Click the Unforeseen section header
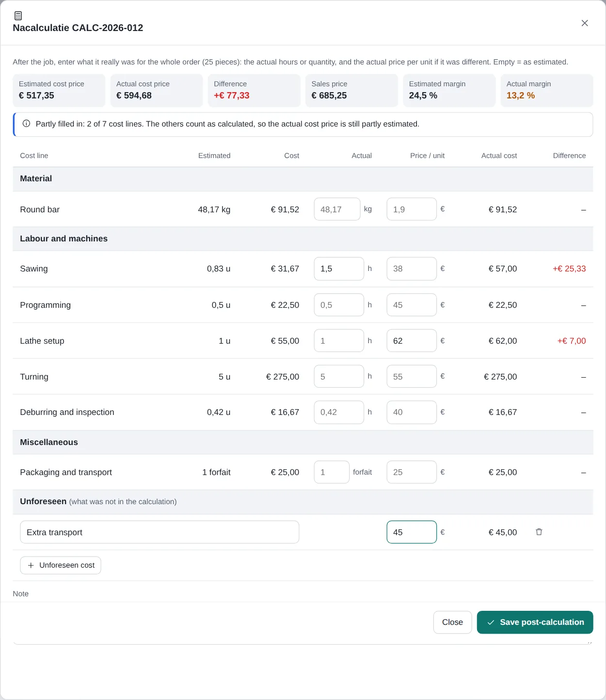 pos(303,502)
